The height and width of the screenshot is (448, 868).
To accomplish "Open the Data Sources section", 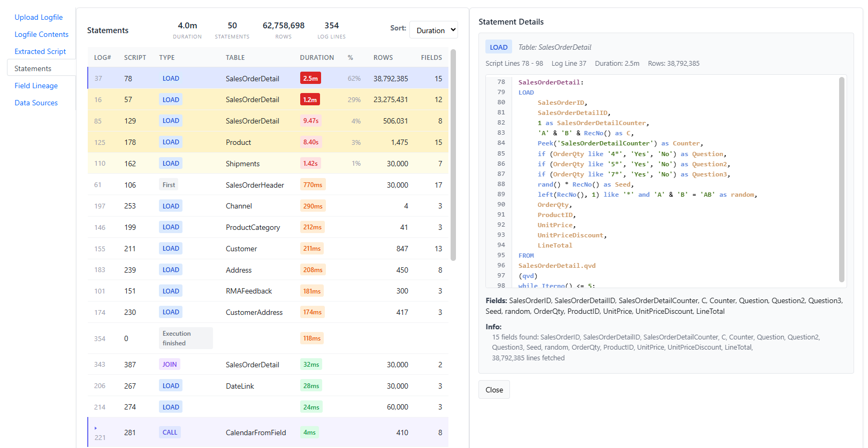I will point(36,103).
